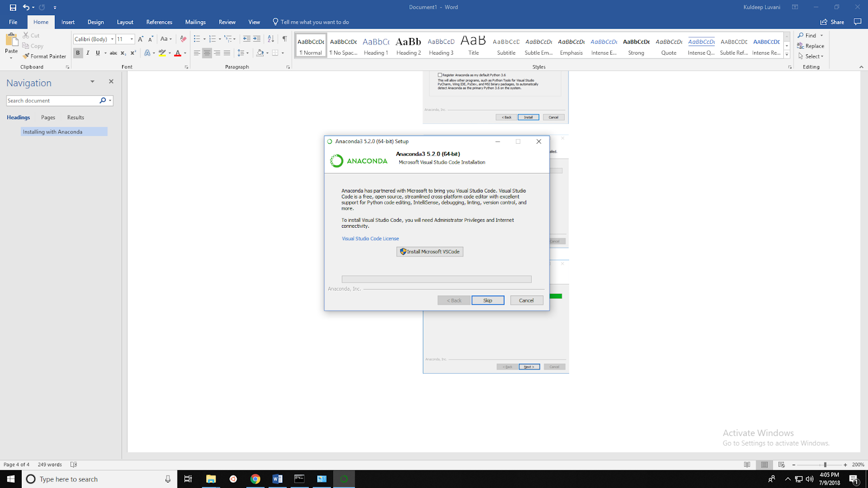Click Cancel in Anaconda setup dialog
The height and width of the screenshot is (488, 868).
coord(526,300)
